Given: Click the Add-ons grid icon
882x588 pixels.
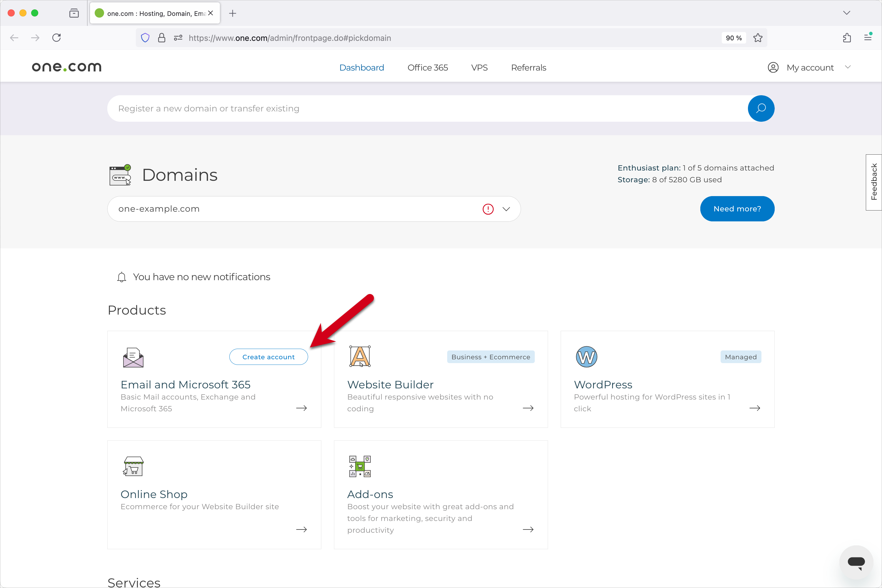Looking at the screenshot, I should point(360,466).
